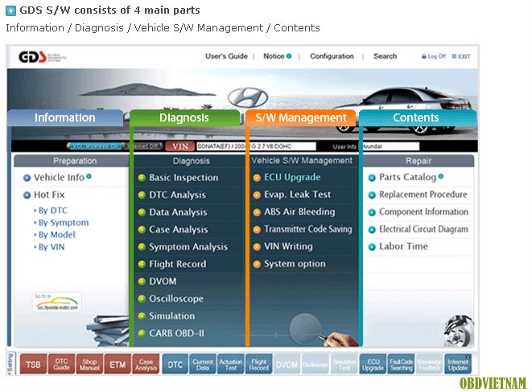532x392 pixels.
Task: Click the Current Data toolbar button
Action: click(x=203, y=365)
